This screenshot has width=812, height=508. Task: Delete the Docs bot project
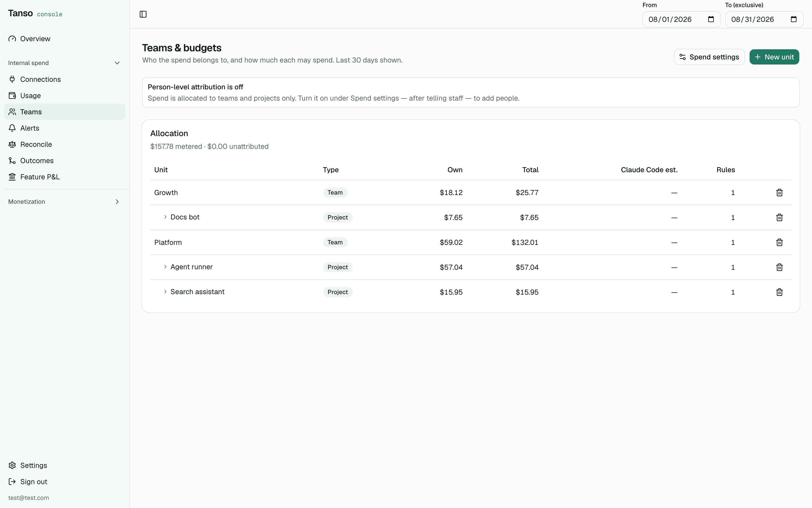(x=780, y=217)
